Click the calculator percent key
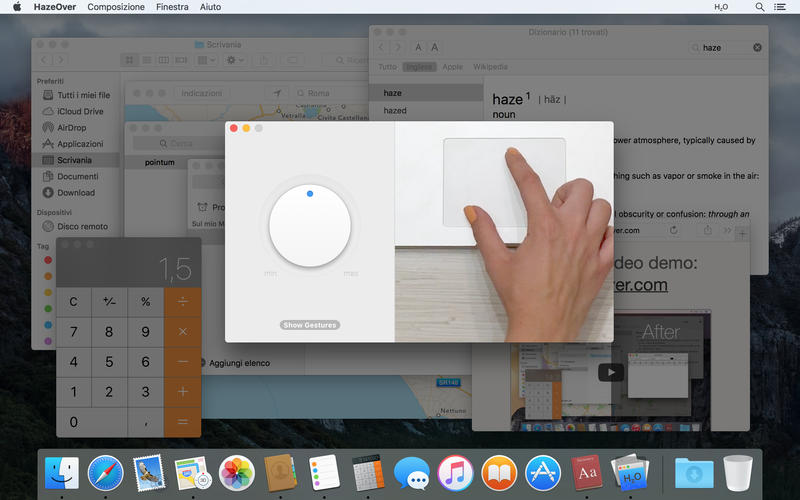 pyautogui.click(x=145, y=302)
